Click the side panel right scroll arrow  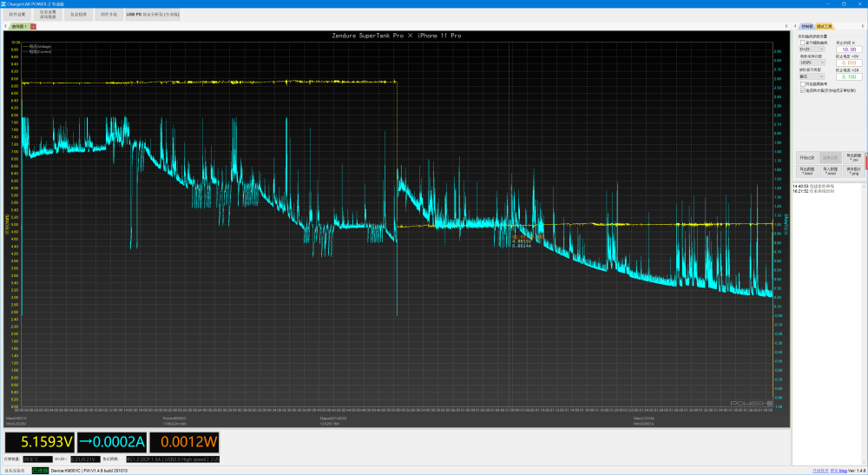(x=863, y=27)
